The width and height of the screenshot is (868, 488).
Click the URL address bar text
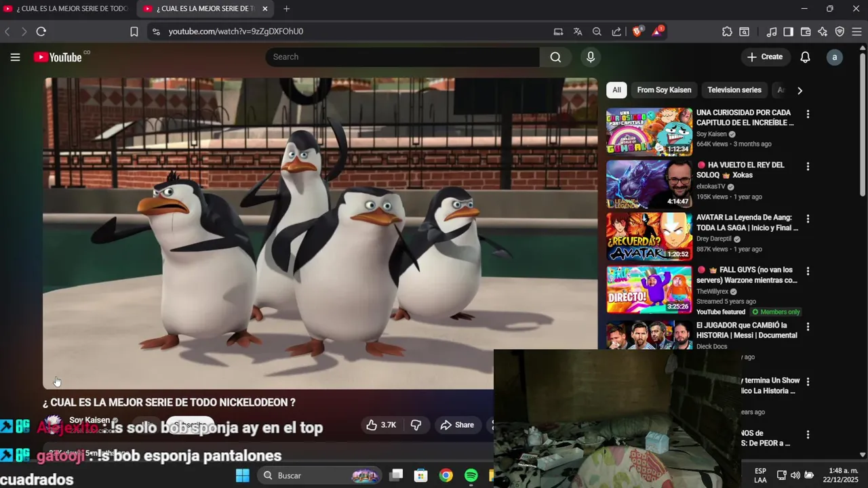click(x=236, y=31)
